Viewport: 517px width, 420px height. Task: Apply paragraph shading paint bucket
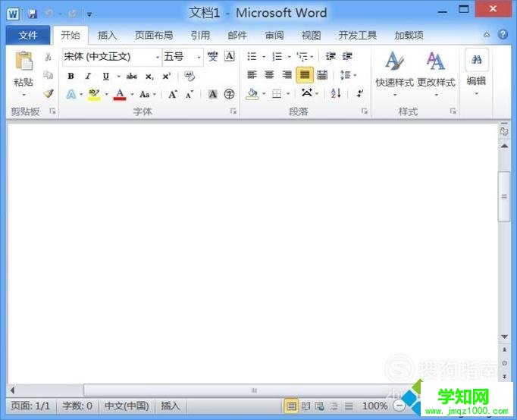tap(252, 94)
